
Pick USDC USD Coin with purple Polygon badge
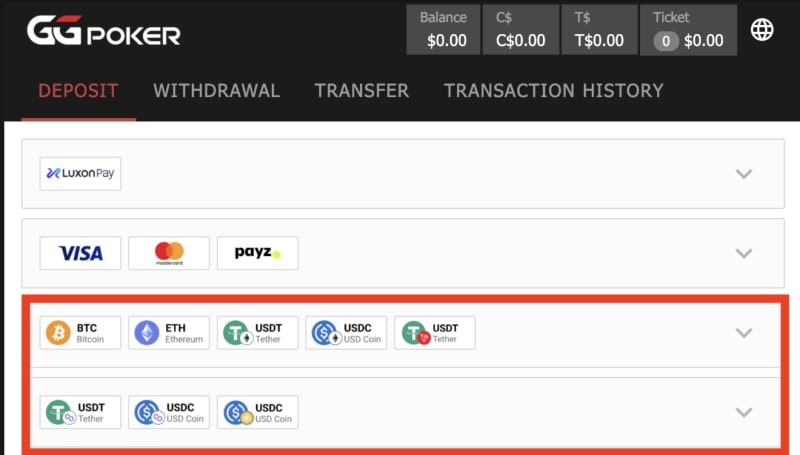tap(169, 412)
